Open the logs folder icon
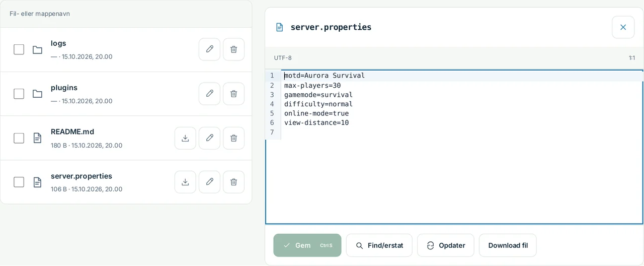Image resolution: width=644 pixels, height=266 pixels. tap(37, 49)
